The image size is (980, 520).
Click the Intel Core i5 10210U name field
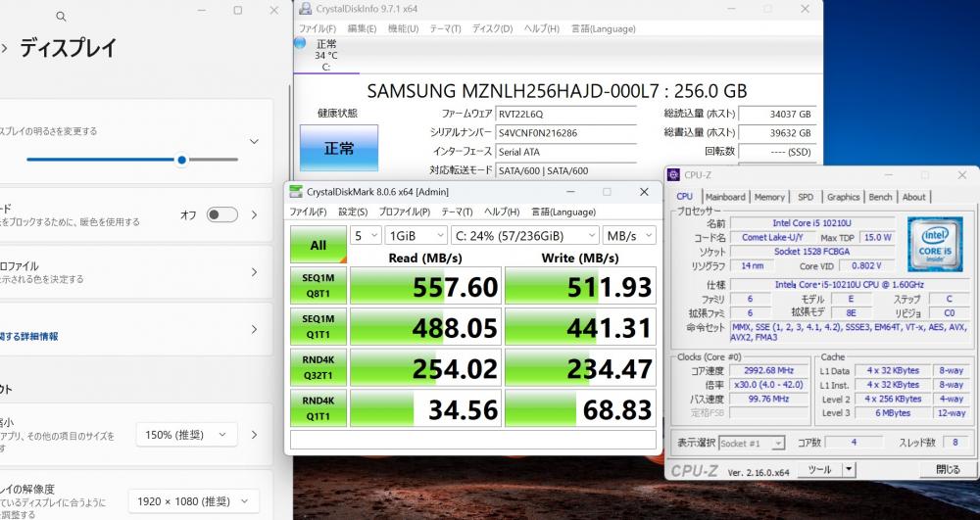(811, 223)
